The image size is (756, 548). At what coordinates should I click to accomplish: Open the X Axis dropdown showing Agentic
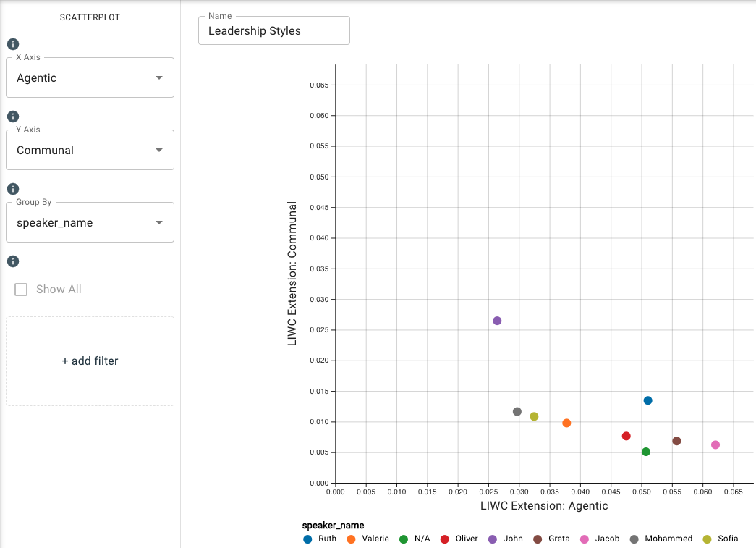click(x=90, y=77)
